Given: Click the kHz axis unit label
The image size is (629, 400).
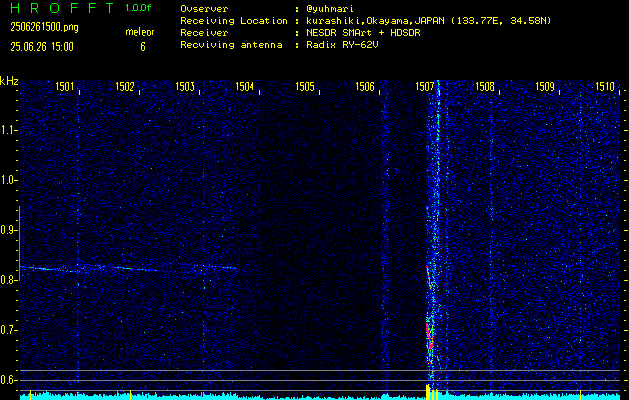Looking at the screenshot, I should click(x=9, y=81).
